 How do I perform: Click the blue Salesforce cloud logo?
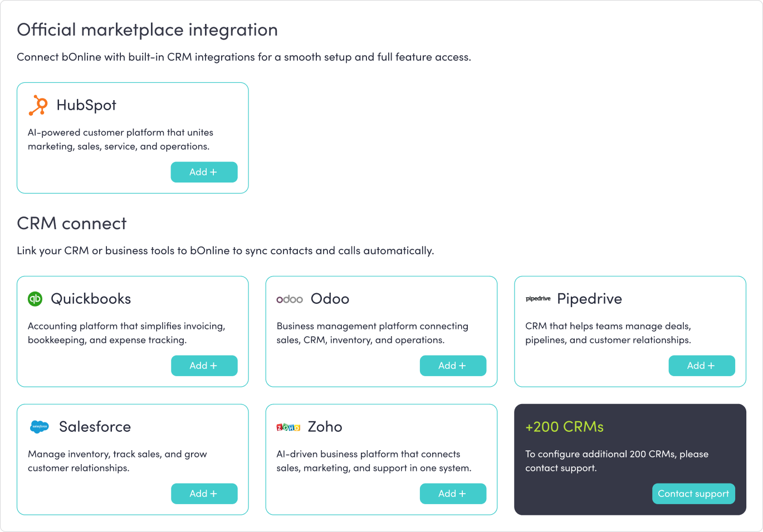point(40,427)
